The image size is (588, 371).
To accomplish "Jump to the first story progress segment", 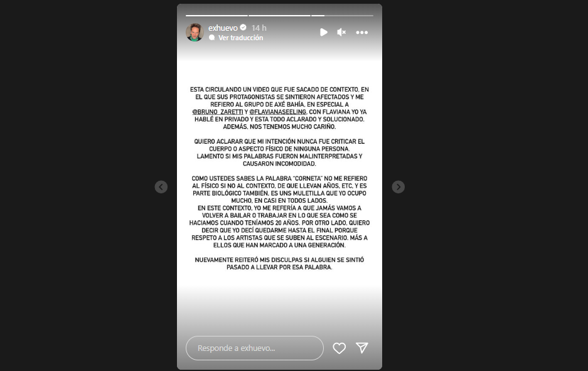I will [x=216, y=16].
